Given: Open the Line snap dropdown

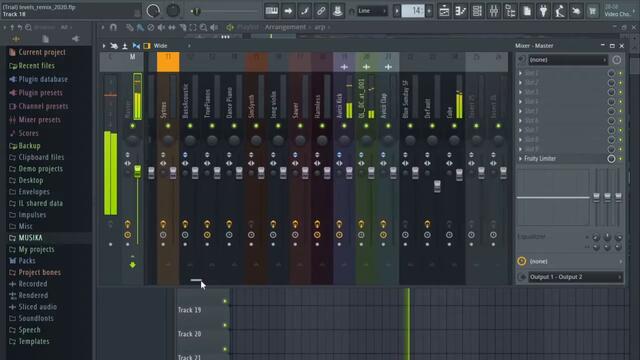Looking at the screenshot, I should pyautogui.click(x=371, y=11).
